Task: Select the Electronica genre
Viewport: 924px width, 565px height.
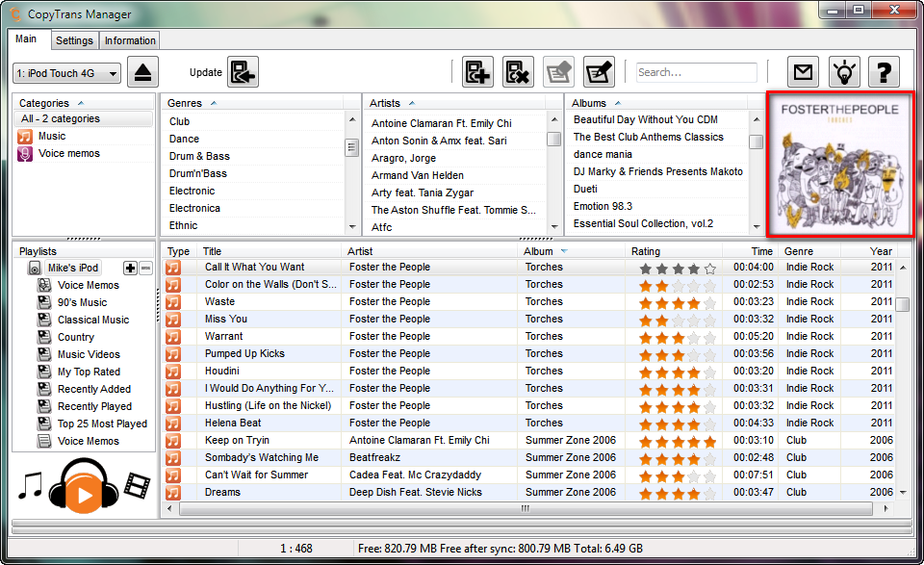Action: [194, 208]
